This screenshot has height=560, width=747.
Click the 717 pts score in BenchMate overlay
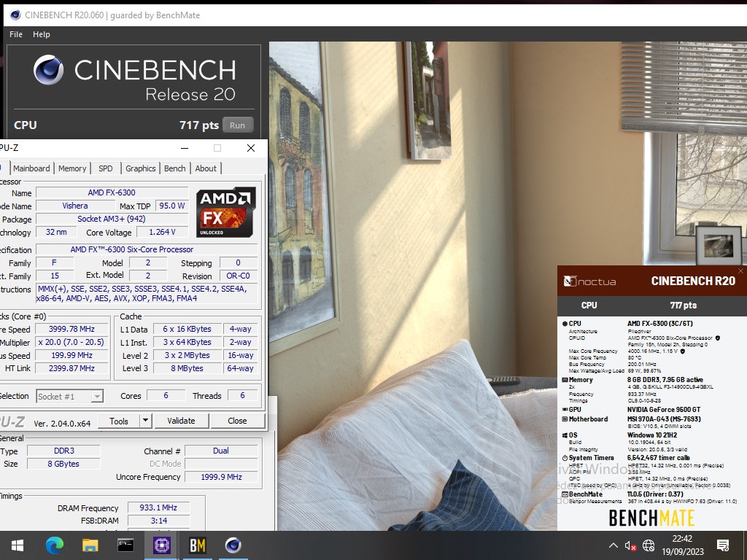tap(683, 306)
